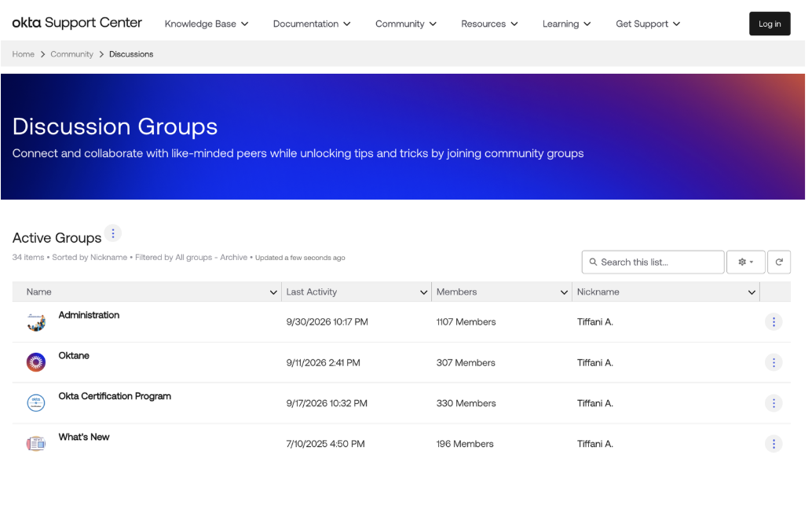The image size is (812, 506).
Task: Open row actions for Okta Certification Program
Action: tap(774, 403)
